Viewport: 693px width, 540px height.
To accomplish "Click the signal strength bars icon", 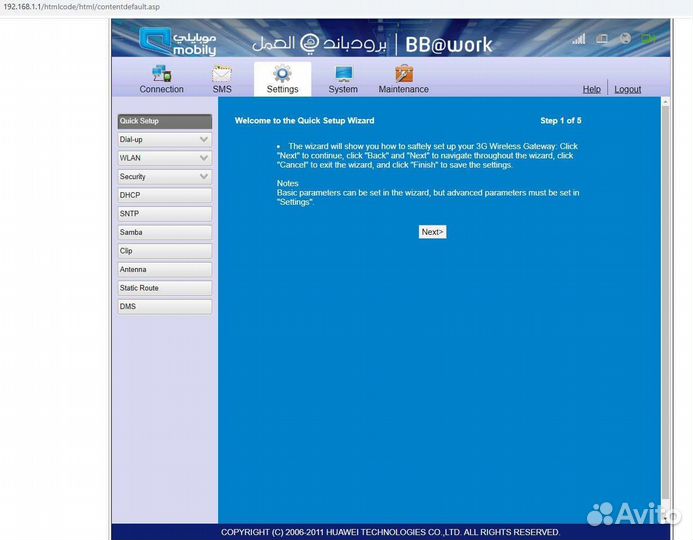I will pyautogui.click(x=578, y=39).
